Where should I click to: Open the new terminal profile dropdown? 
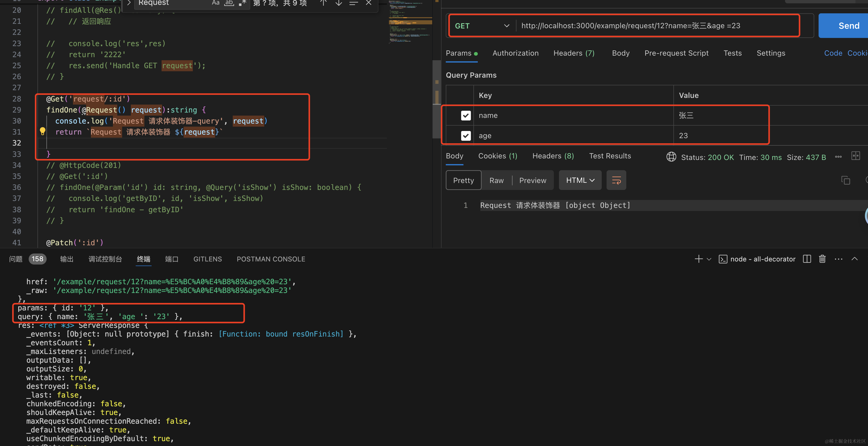pyautogui.click(x=709, y=259)
